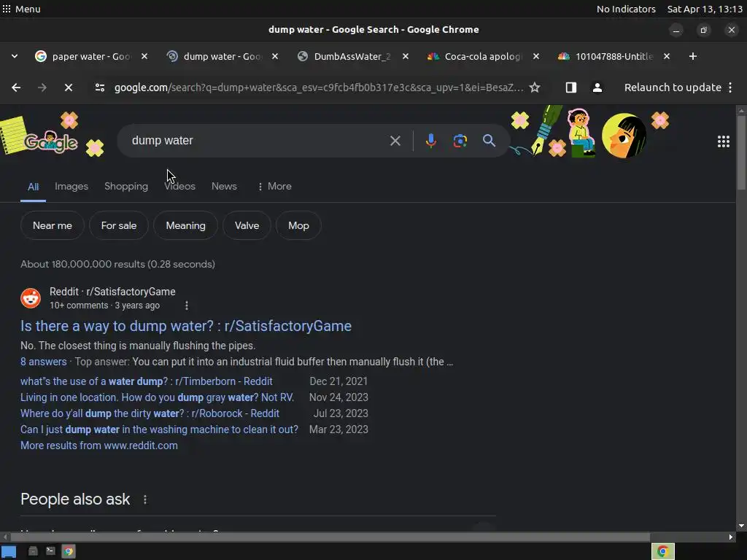Open the Menu in the top panel
Image resolution: width=747 pixels, height=560 pixels.
21,9
